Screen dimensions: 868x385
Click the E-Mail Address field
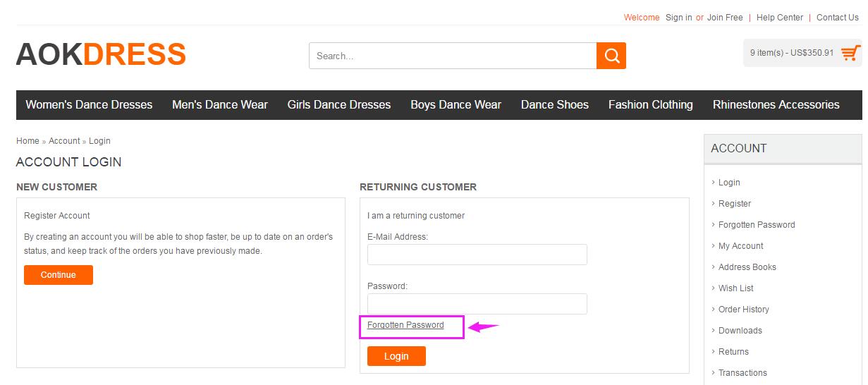477,255
